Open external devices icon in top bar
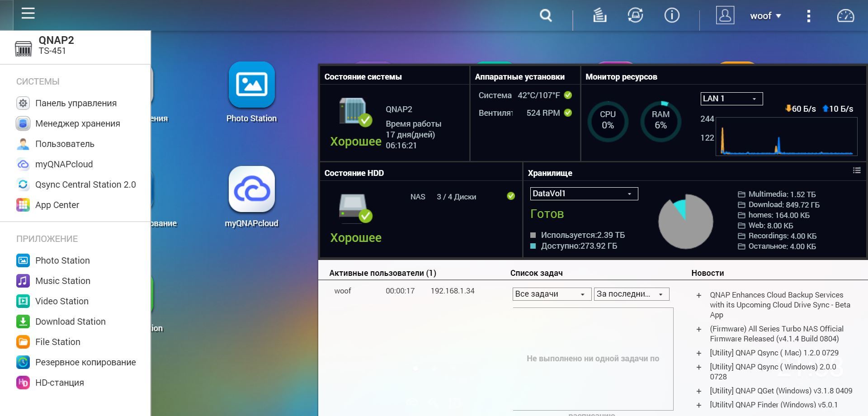 point(635,16)
